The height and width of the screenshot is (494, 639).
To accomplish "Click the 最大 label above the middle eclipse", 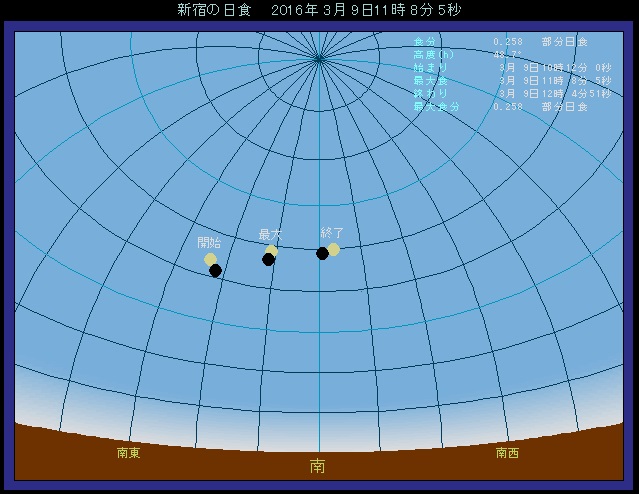I will coord(270,234).
